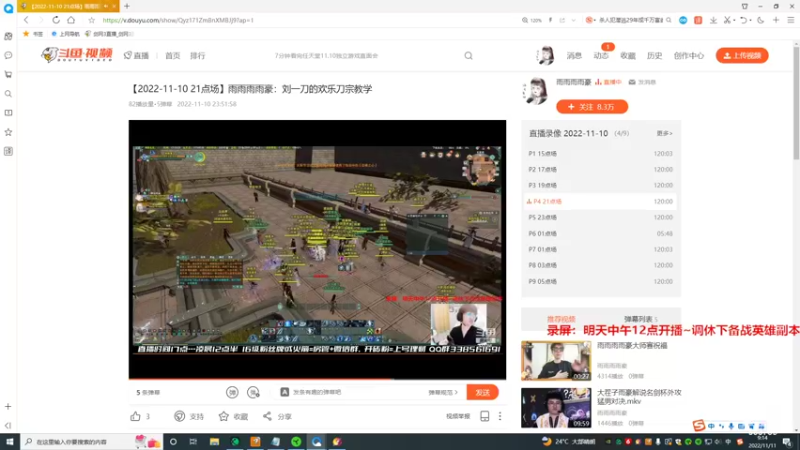Like the video with thumbs-up icon
Screen dimensions: 800x450
pos(135,416)
